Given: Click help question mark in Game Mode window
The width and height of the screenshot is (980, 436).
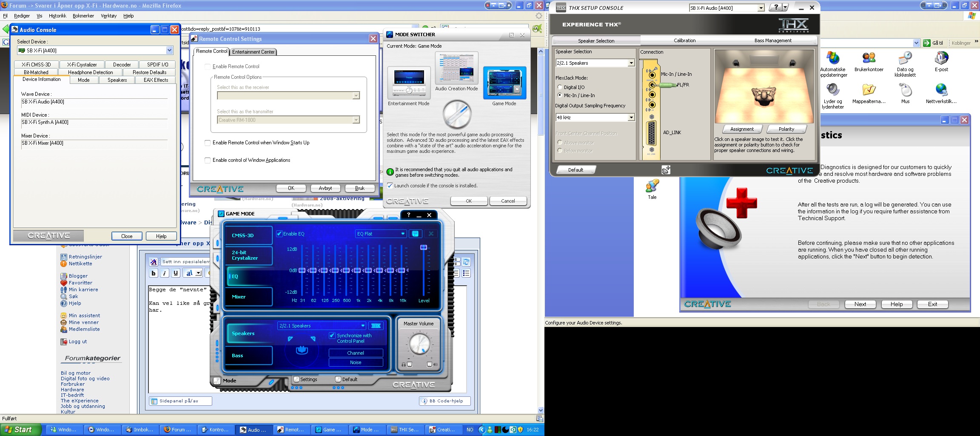Looking at the screenshot, I should [x=409, y=215].
